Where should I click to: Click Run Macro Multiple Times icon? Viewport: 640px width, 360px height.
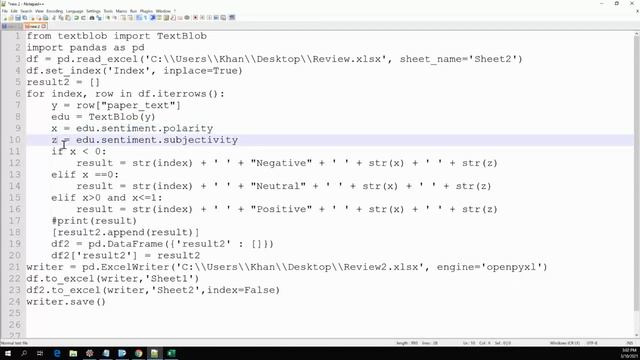click(x=216, y=18)
